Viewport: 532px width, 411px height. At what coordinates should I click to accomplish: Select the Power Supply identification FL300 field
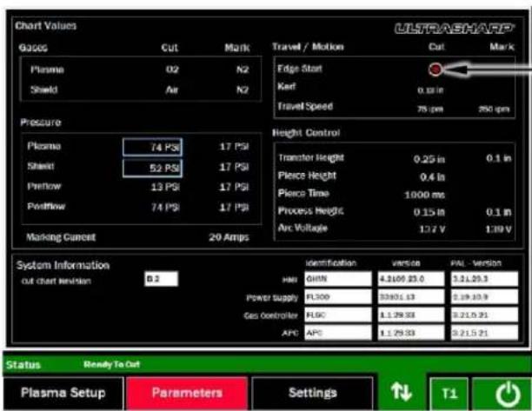coord(338,296)
